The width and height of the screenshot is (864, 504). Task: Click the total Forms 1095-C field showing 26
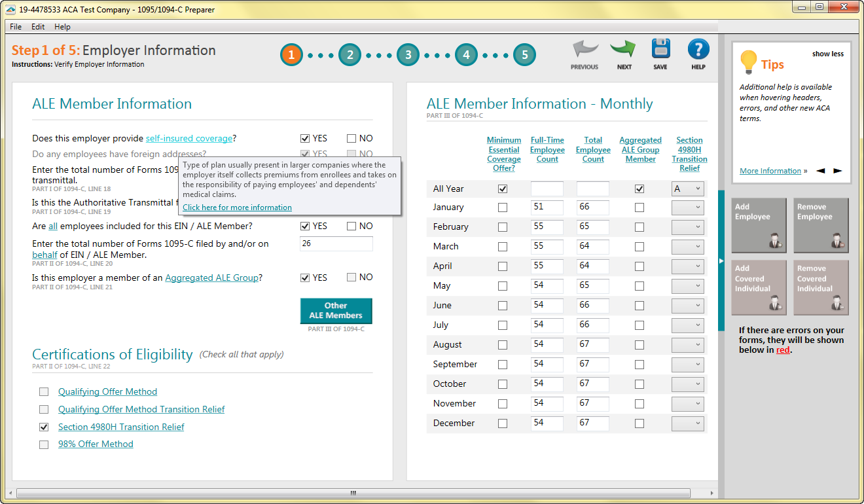pyautogui.click(x=336, y=243)
